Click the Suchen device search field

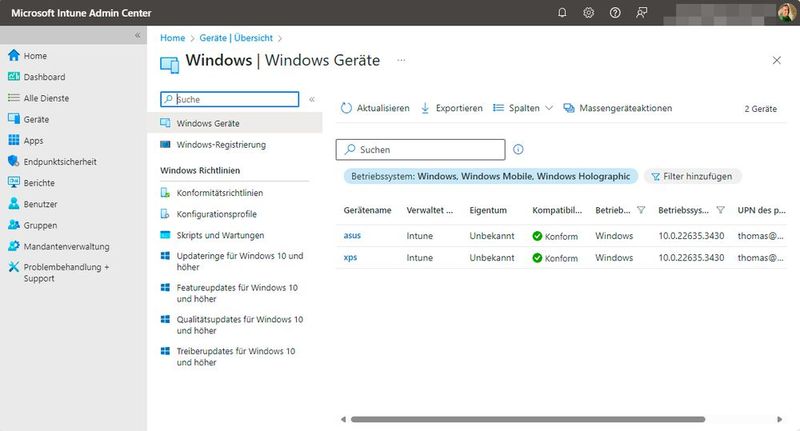pos(420,149)
